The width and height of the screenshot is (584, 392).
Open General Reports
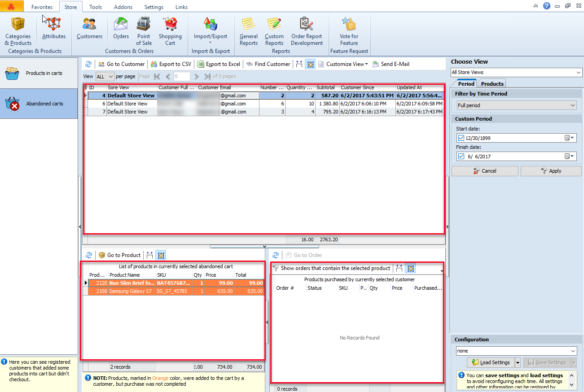pyautogui.click(x=248, y=31)
